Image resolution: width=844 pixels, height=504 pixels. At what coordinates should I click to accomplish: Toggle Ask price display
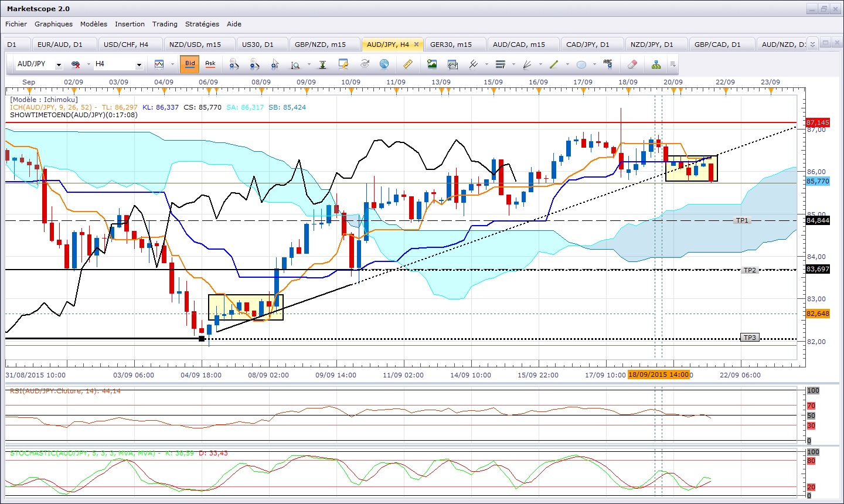coord(210,64)
